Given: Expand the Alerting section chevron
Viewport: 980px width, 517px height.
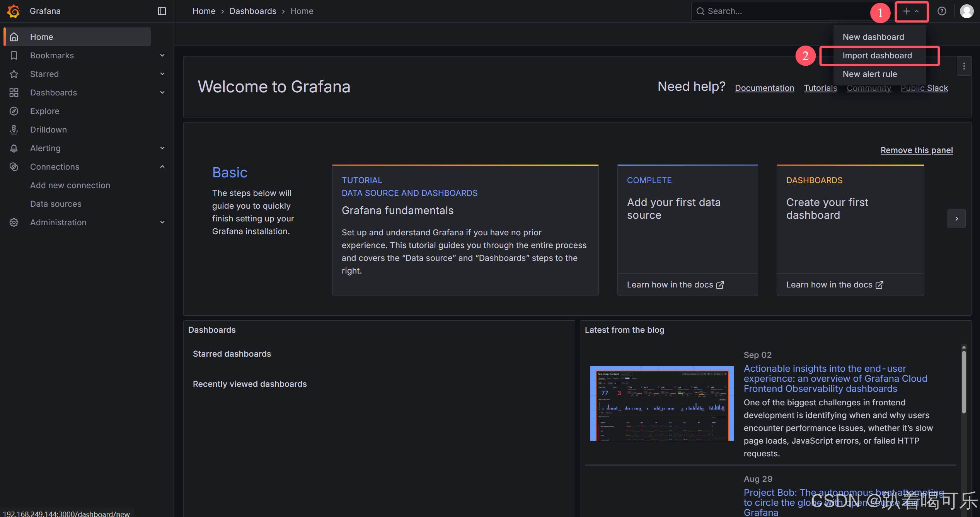Looking at the screenshot, I should pyautogui.click(x=162, y=148).
